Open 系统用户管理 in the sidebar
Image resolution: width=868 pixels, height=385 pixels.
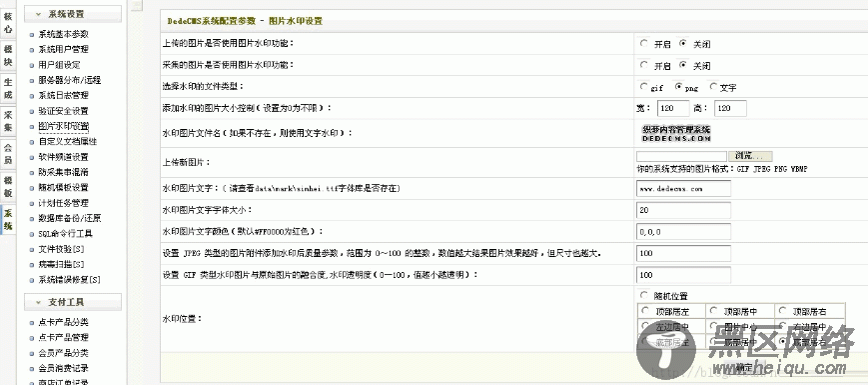pos(63,49)
